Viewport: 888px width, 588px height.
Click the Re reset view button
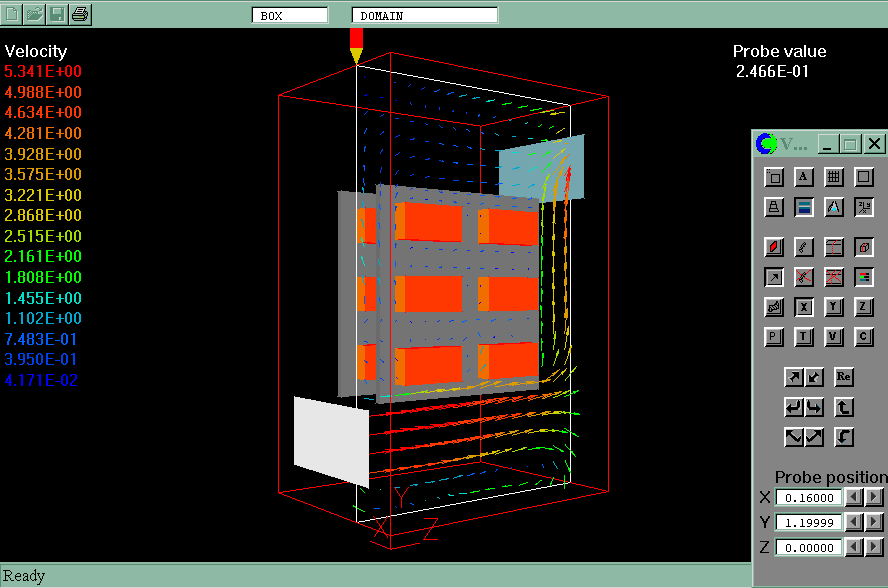point(844,377)
